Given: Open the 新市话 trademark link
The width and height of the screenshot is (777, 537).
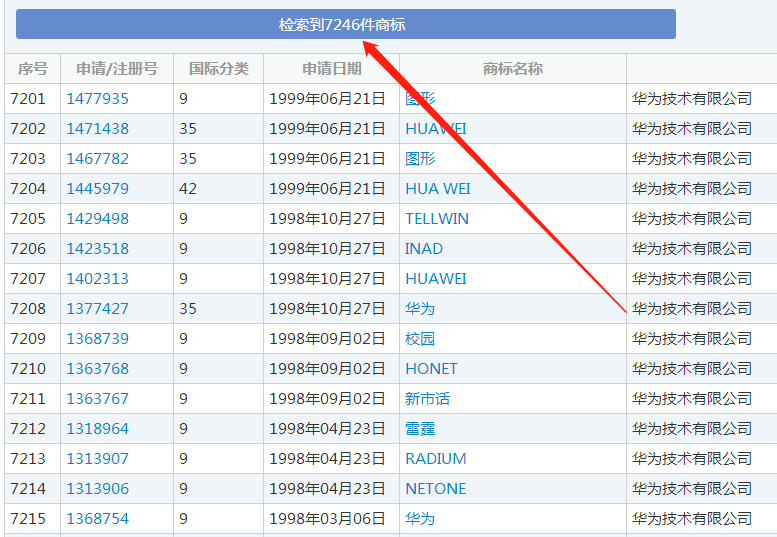Looking at the screenshot, I should pyautogui.click(x=428, y=399).
